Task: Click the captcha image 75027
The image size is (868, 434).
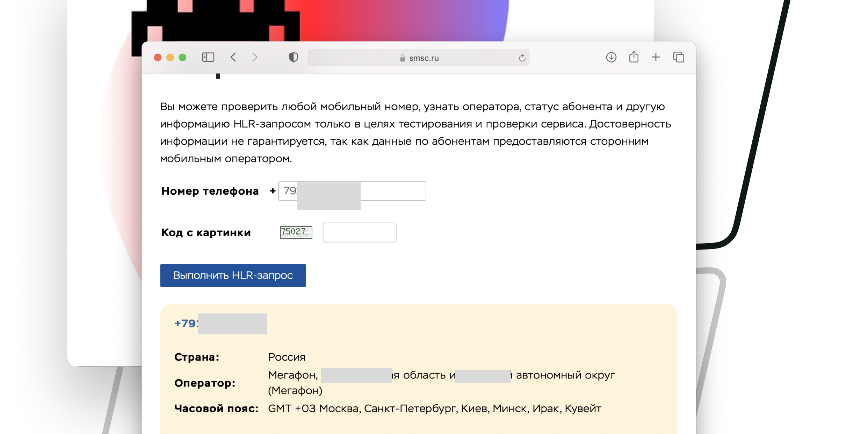Action: 296,232
